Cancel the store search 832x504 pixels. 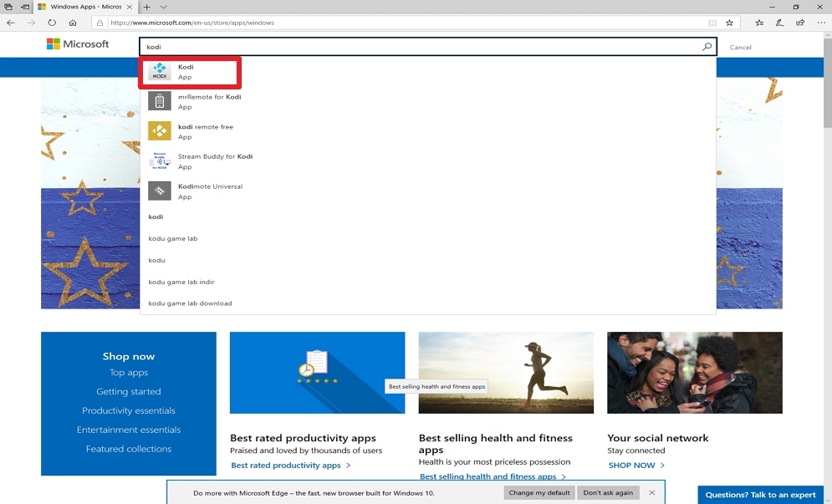[x=740, y=47]
